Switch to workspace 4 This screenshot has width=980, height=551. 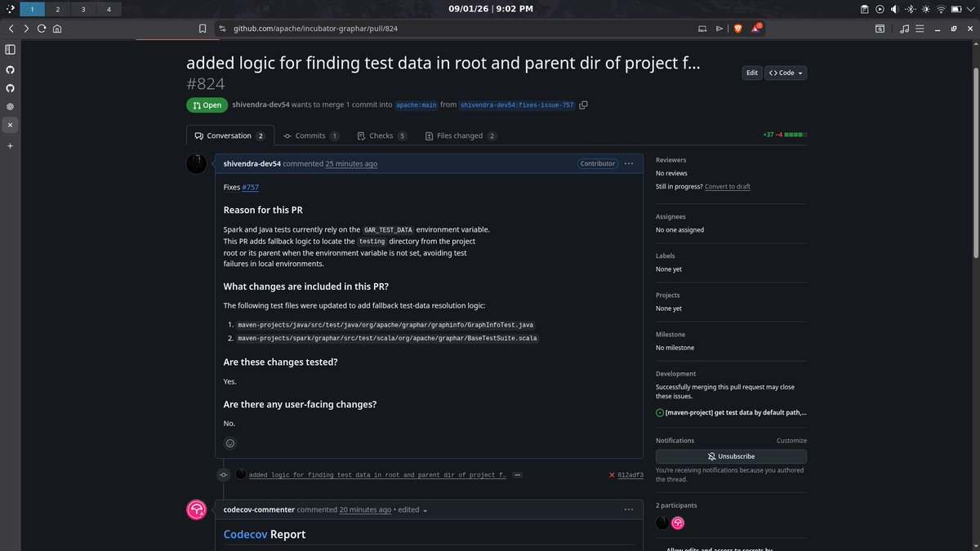109,9
